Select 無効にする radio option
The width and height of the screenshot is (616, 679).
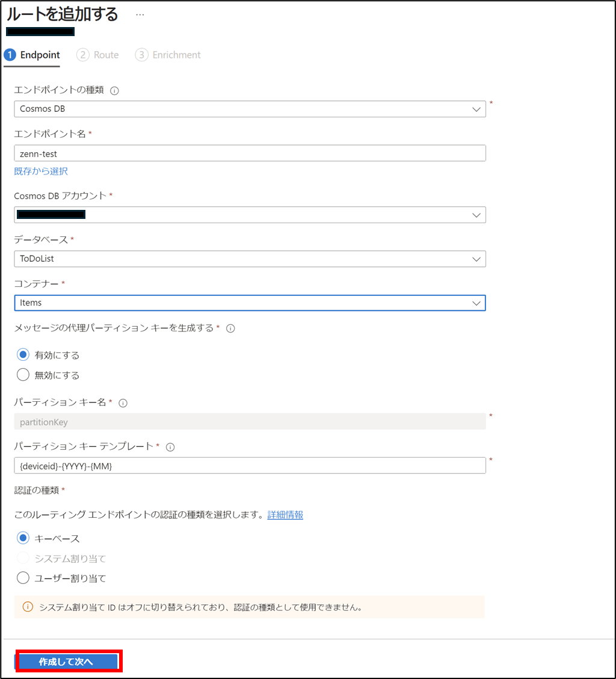point(23,375)
